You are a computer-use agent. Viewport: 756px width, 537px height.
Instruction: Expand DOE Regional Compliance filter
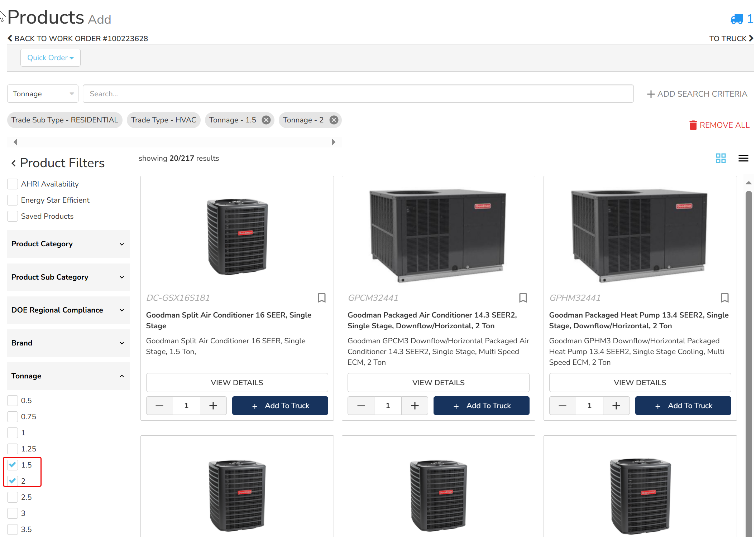68,310
